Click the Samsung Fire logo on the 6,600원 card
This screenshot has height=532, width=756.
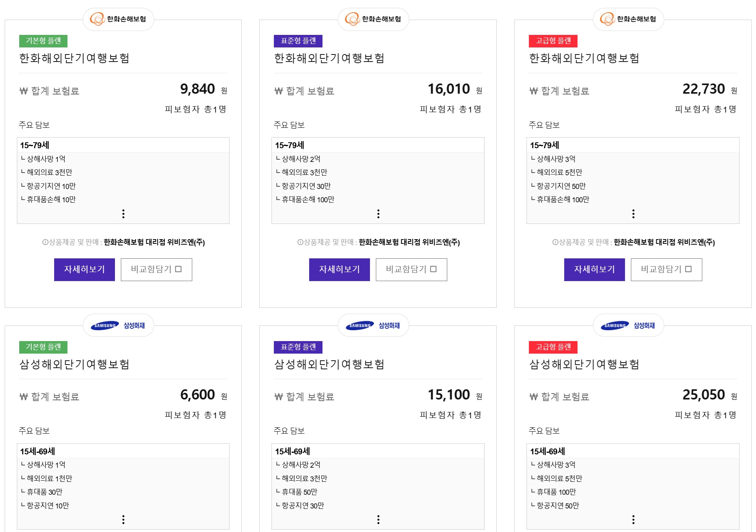click(x=118, y=325)
